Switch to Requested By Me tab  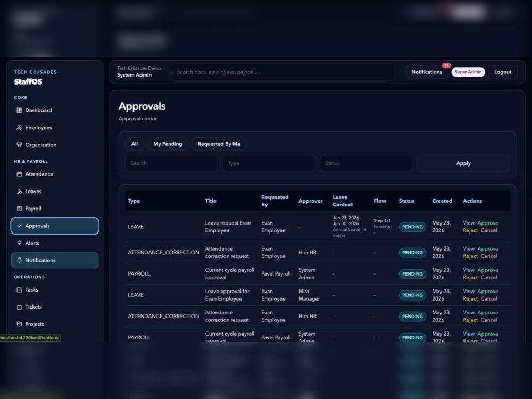(219, 144)
